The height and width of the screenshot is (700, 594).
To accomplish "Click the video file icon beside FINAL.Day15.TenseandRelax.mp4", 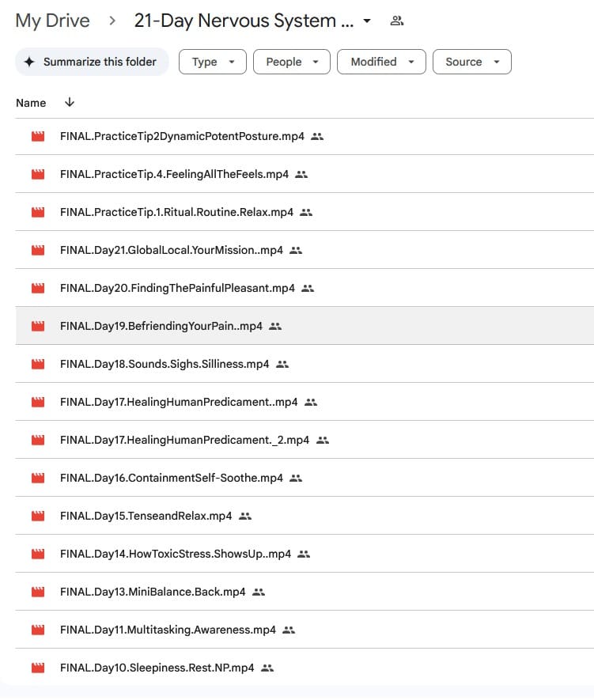I will click(x=37, y=516).
